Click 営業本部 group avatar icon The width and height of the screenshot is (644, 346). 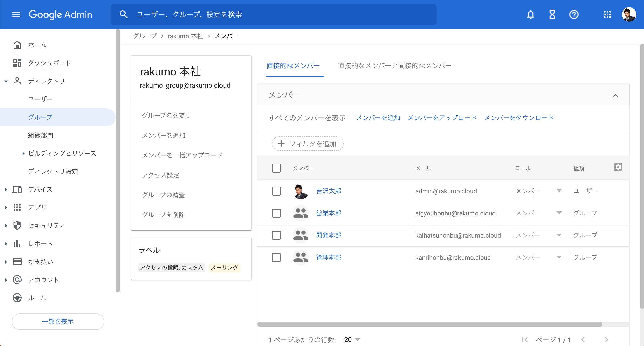(301, 213)
